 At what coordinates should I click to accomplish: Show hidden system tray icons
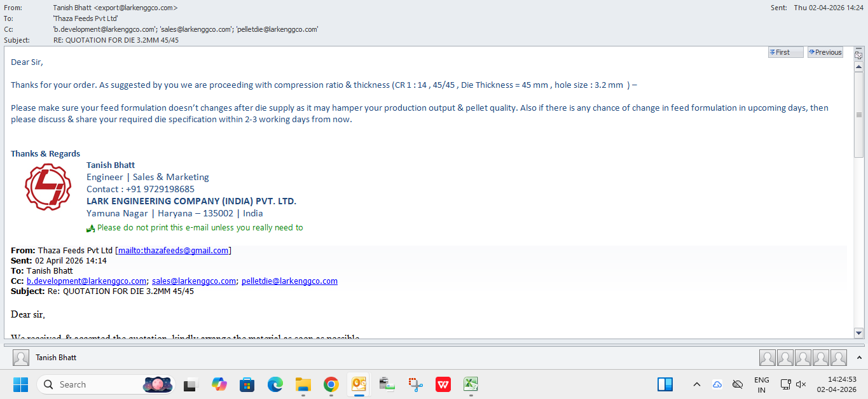697,384
